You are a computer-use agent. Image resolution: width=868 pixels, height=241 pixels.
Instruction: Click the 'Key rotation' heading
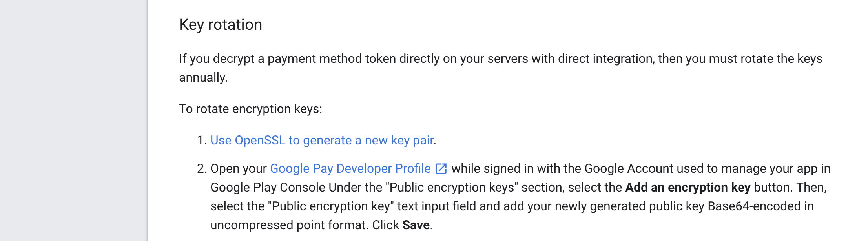[x=221, y=25]
